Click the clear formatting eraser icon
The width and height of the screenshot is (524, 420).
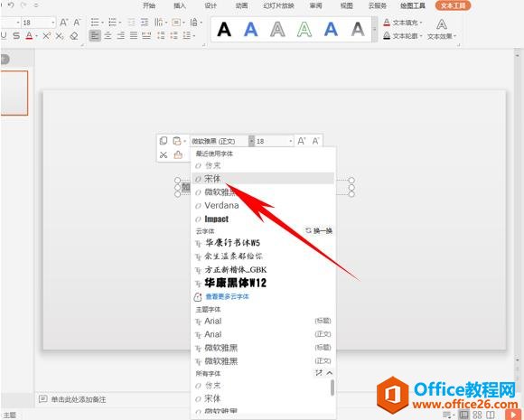(x=74, y=36)
